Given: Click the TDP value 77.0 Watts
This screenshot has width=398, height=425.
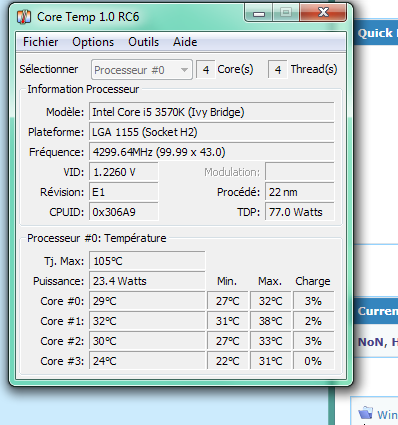Looking at the screenshot, I should 300,212.
